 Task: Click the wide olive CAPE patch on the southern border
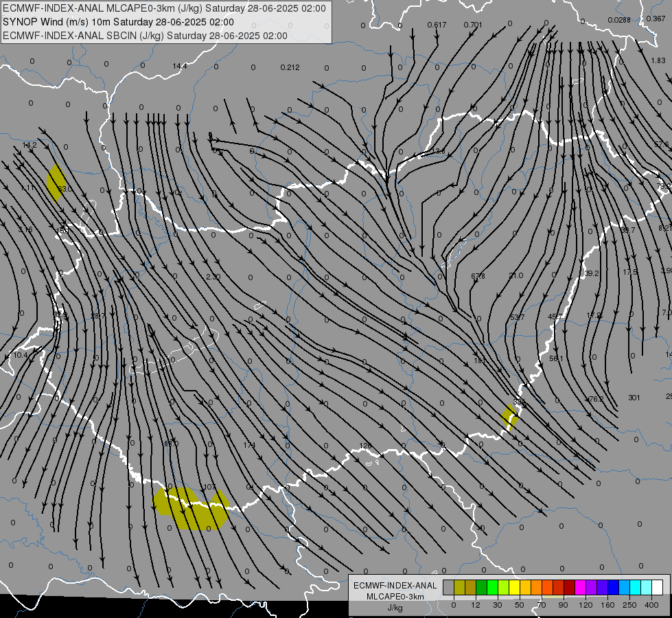click(x=191, y=508)
